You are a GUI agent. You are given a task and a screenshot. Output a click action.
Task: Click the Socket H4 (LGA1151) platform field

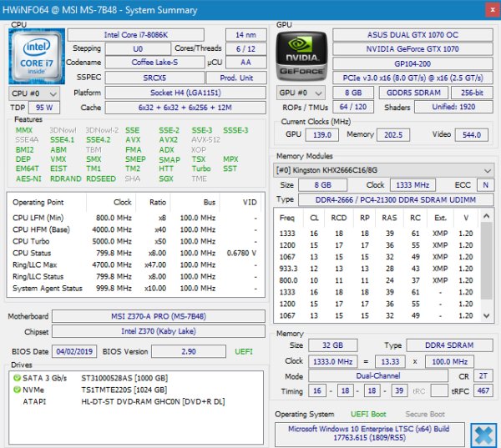185,93
